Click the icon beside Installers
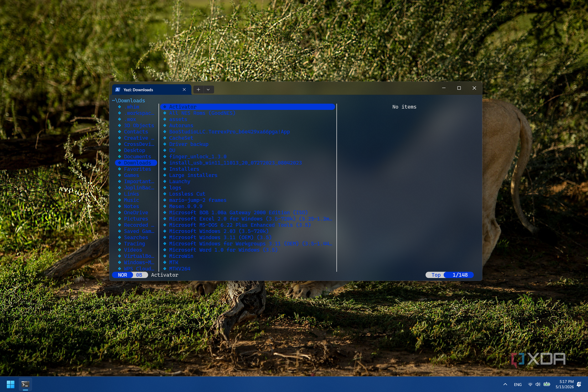The image size is (588, 392). pos(165,169)
